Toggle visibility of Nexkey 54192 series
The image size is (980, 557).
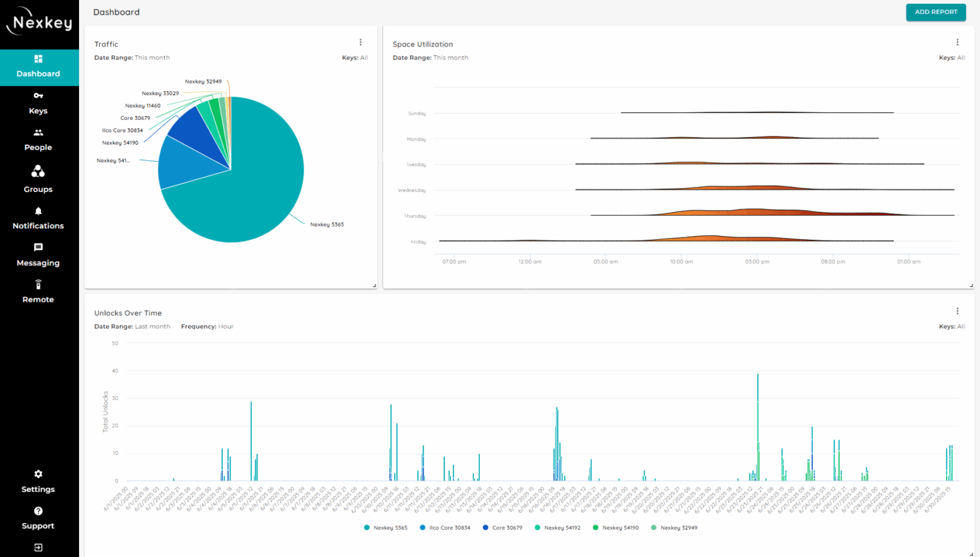pos(558,528)
